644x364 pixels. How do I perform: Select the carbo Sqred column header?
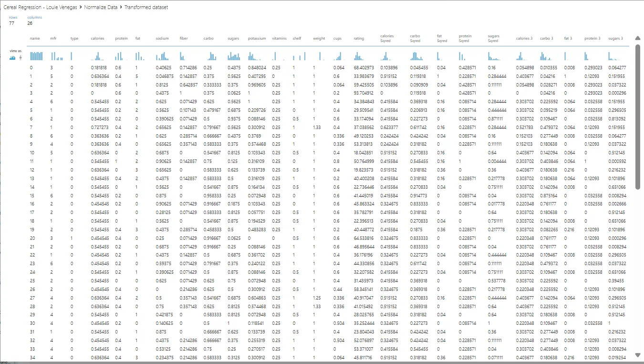[415, 38]
